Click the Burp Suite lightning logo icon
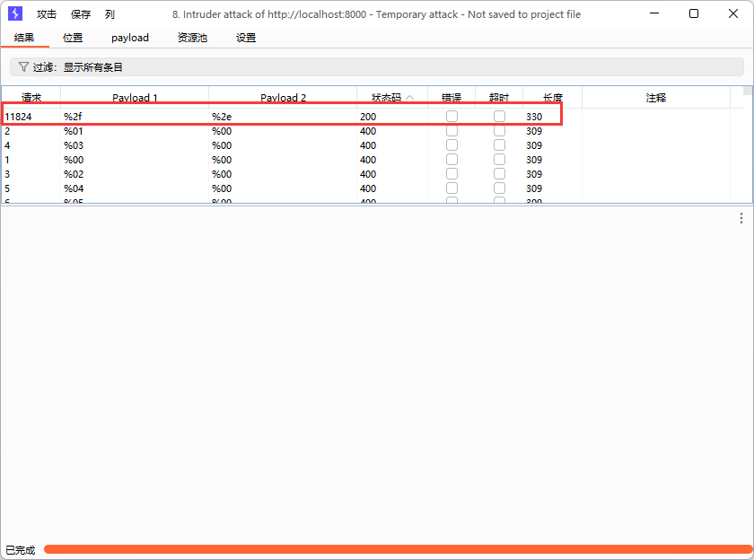 coord(15,13)
